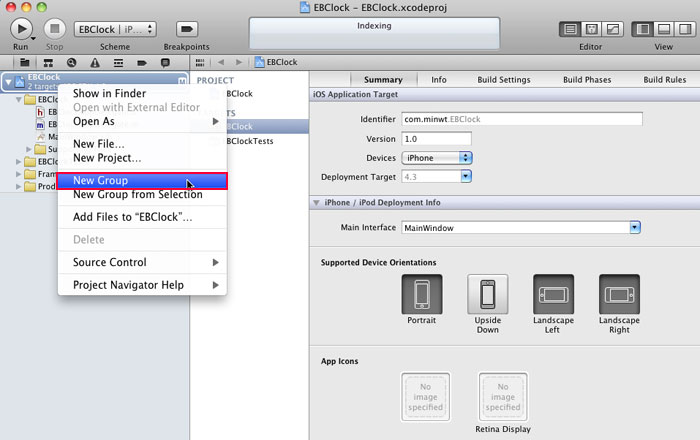
Task: Switch to the Build Rules tab
Action: [665, 79]
